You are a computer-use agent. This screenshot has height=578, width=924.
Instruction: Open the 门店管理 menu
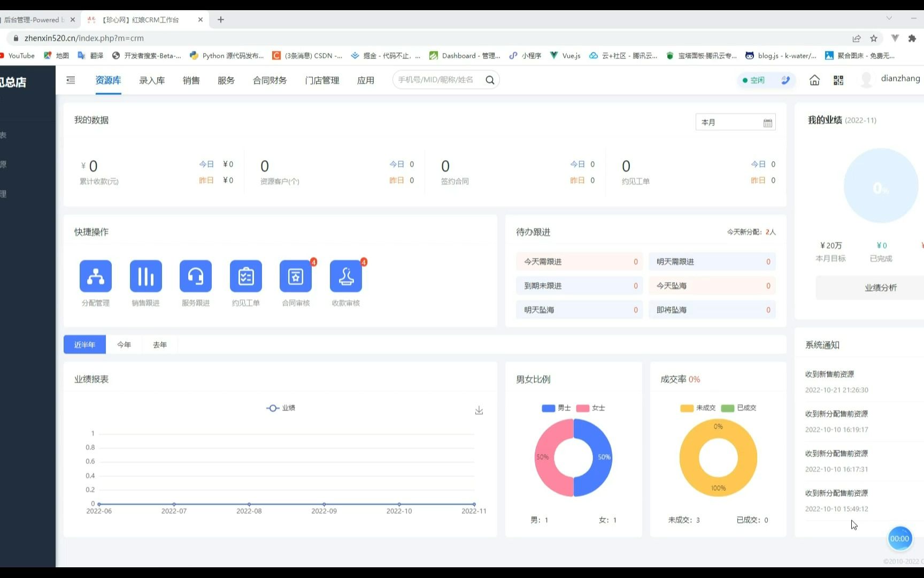(322, 81)
